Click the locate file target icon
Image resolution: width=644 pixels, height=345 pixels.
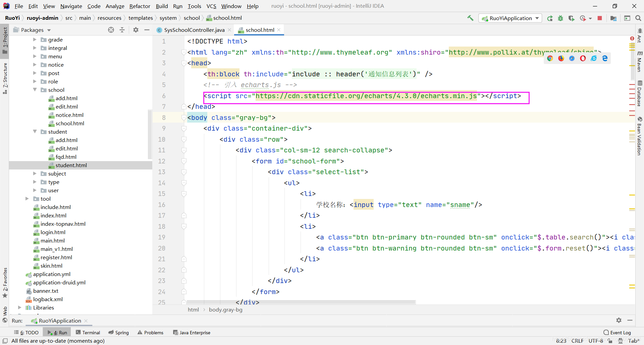tap(111, 30)
